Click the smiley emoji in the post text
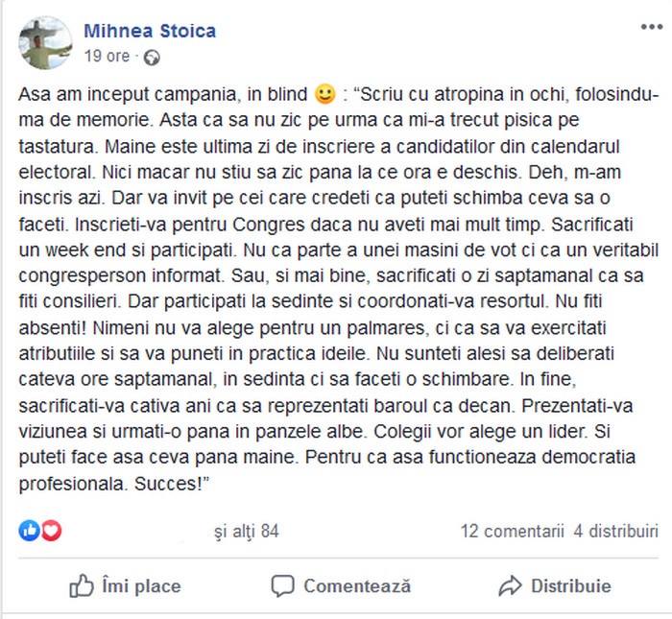The height and width of the screenshot is (619, 672). (325, 94)
